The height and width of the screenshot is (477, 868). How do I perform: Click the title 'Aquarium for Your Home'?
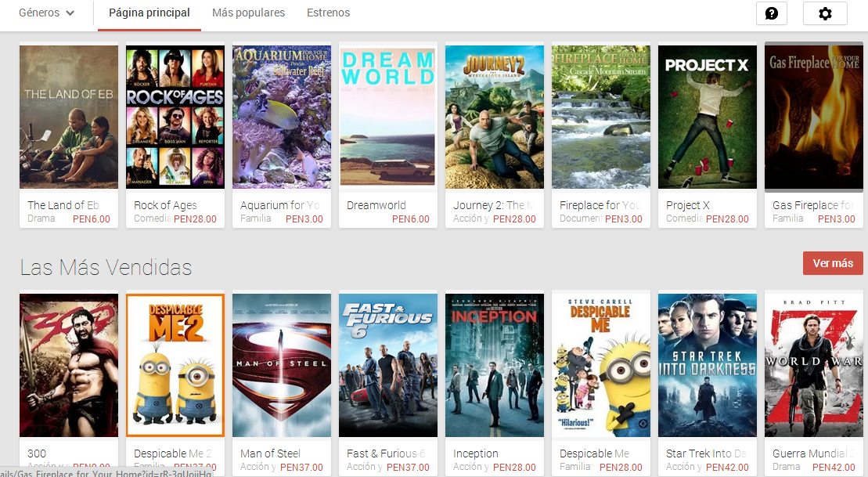point(281,205)
